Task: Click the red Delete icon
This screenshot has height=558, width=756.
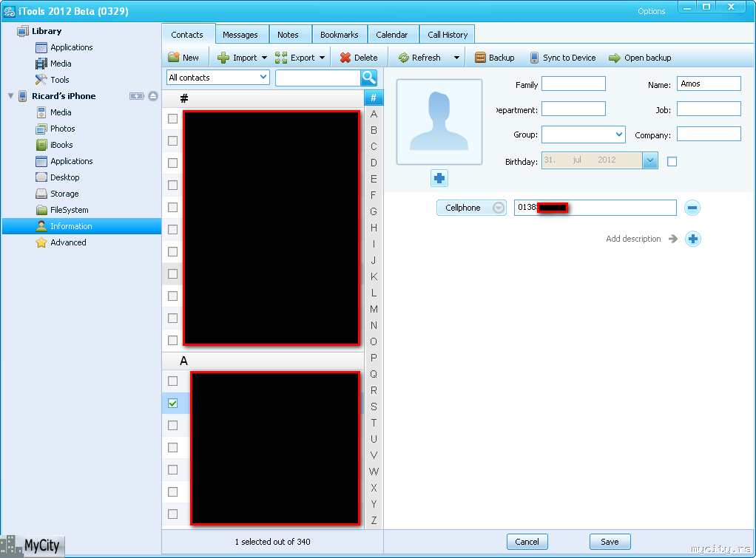Action: (x=345, y=58)
